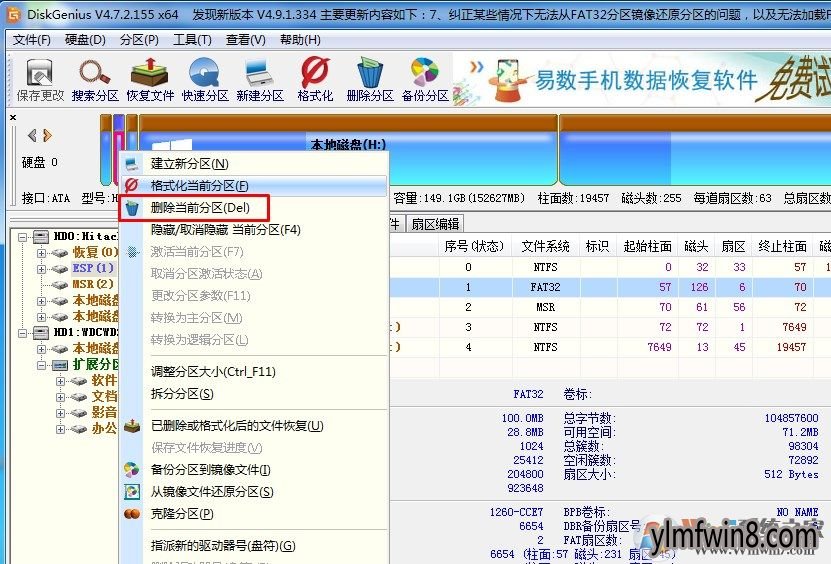This screenshot has width=831, height=564.
Task: Select the 本地磁盘(H:) bar in the disk map
Action: [x=348, y=145]
